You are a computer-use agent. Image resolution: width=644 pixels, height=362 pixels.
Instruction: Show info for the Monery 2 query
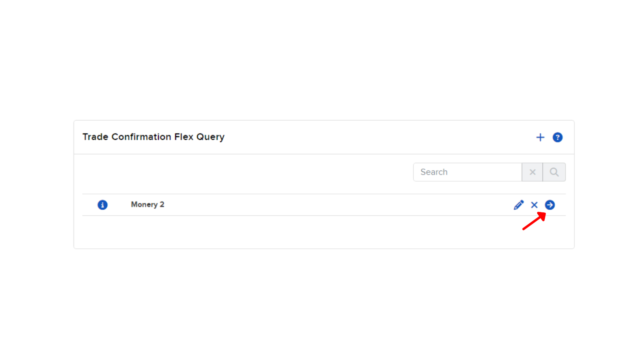[x=102, y=205]
